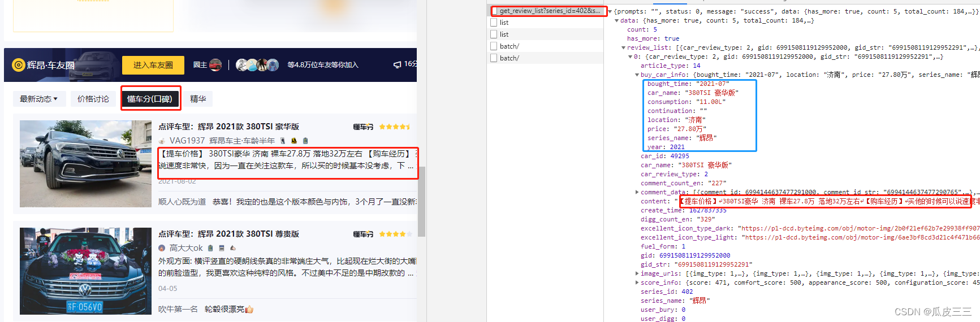This screenshot has height=322, width=980.
Task: Click the yellow 辉昂·车友圈 logo icon
Action: tap(19, 65)
